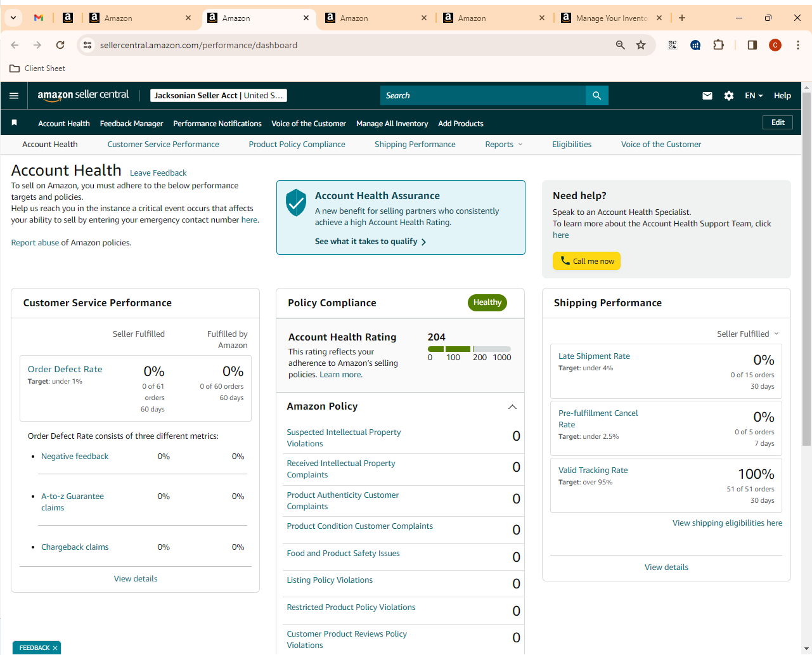Focus the Seller Central search field
The width and height of the screenshot is (812, 655).
(483, 96)
